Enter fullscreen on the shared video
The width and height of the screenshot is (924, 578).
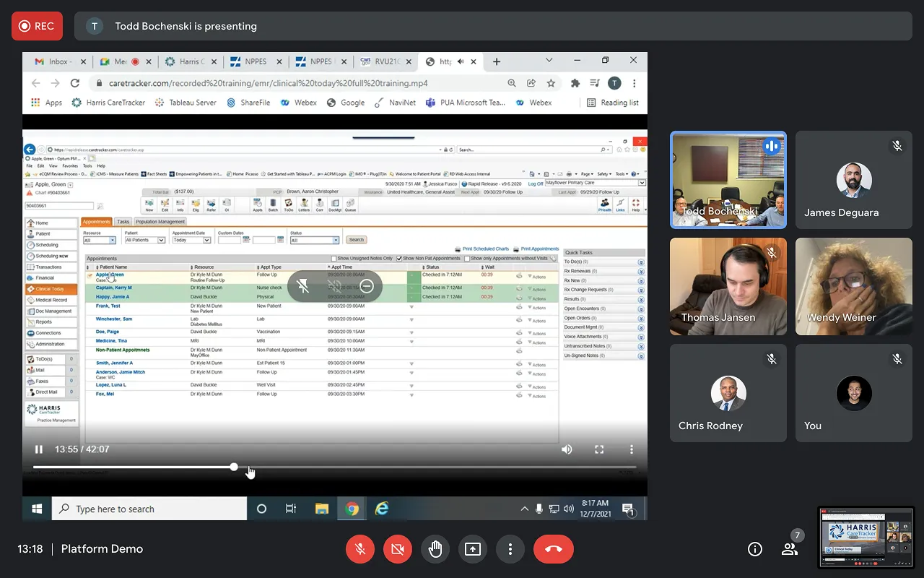(599, 449)
